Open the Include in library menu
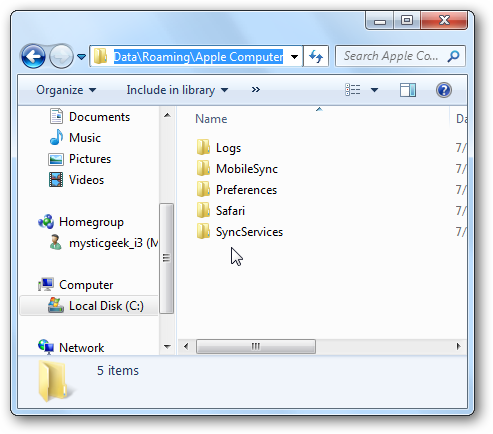Viewport: 493px width, 434px height. click(177, 90)
